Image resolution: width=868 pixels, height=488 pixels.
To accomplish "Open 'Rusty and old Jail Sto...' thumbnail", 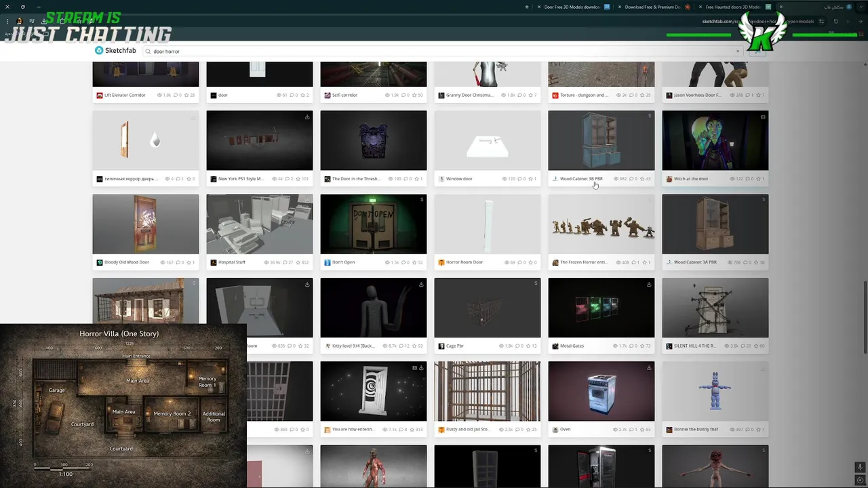I will pos(487,391).
